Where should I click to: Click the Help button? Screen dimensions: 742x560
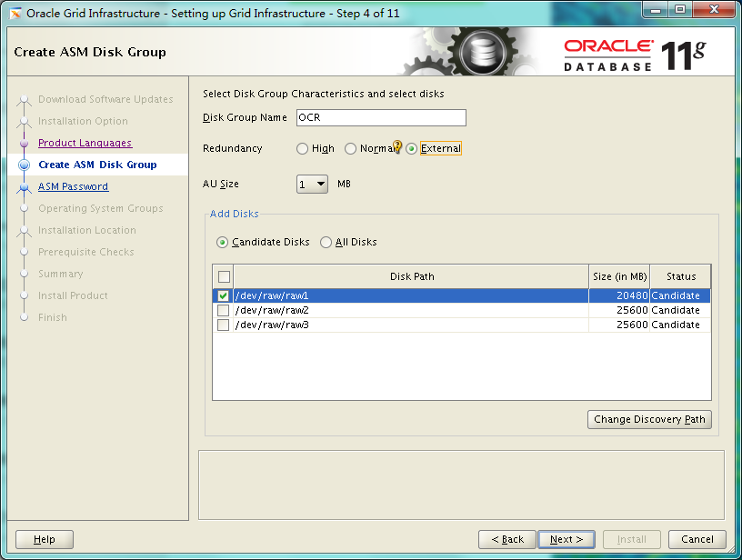(x=45, y=539)
